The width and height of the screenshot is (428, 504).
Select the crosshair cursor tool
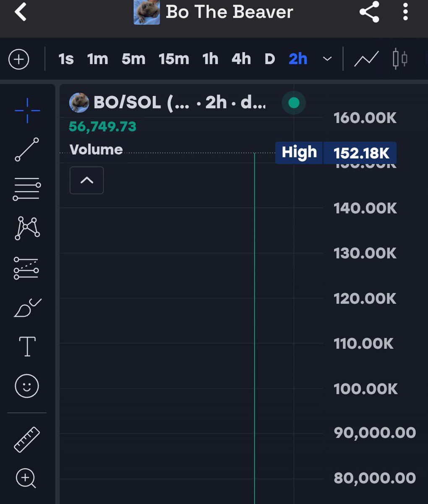[27, 110]
